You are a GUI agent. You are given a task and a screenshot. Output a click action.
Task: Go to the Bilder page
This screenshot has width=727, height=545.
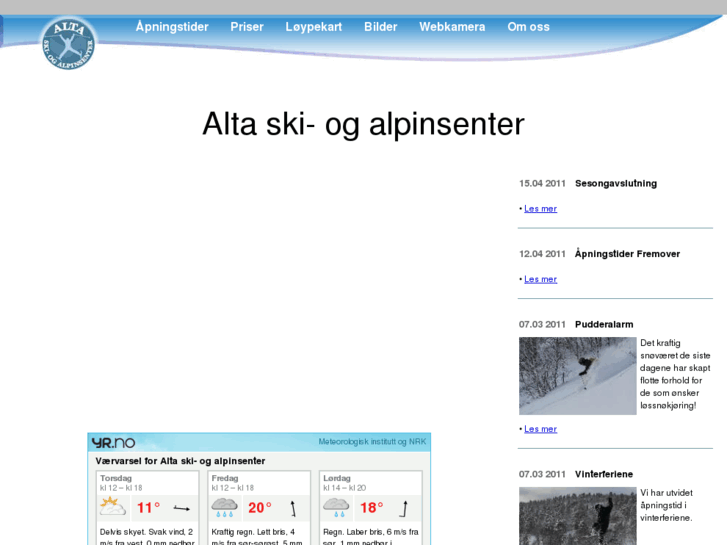(x=381, y=27)
